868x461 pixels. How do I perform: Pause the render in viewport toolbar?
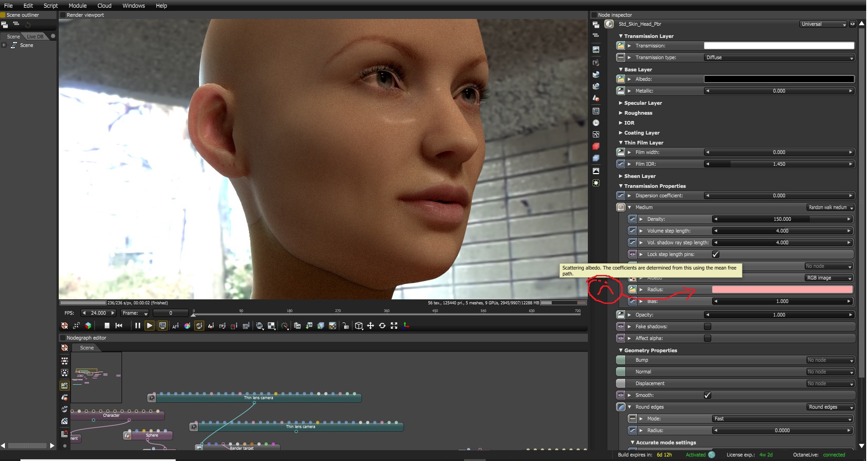click(137, 326)
